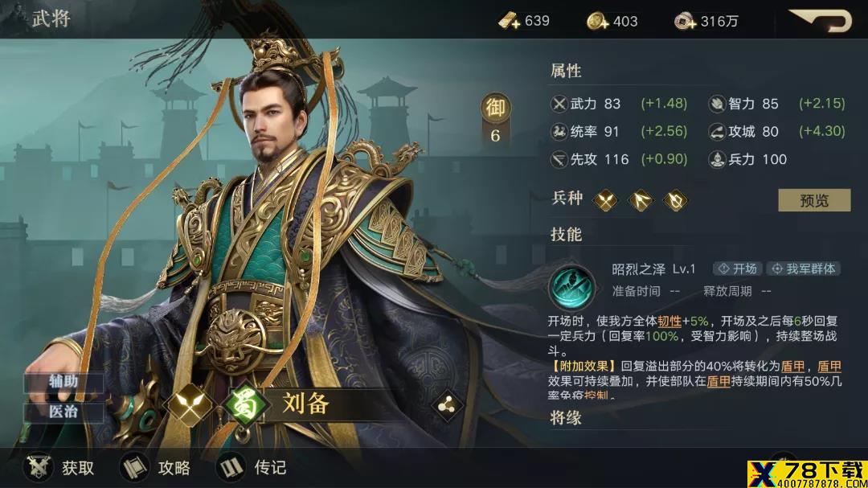The width and height of the screenshot is (868, 488).
Task: Select the 医治 tag label
Action: coord(63,411)
